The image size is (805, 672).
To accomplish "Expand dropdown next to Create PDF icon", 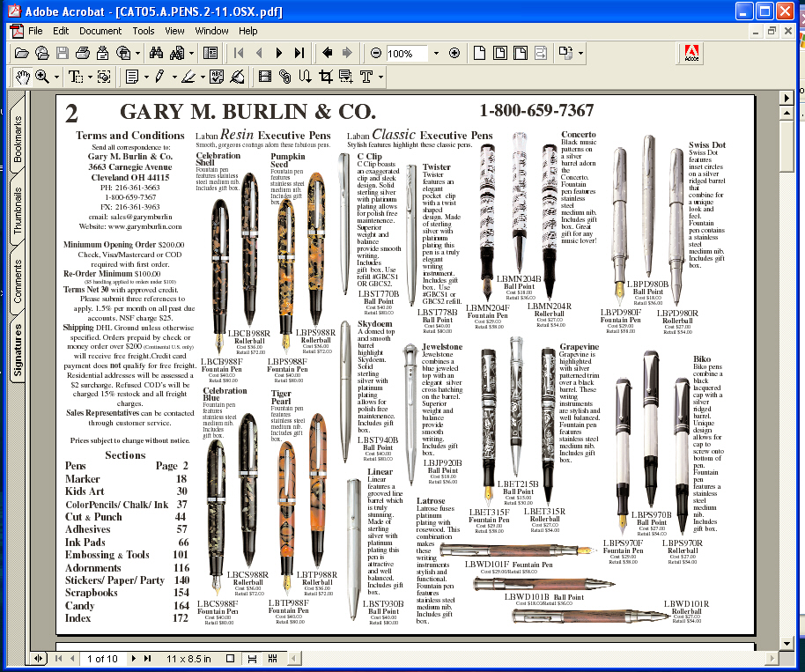I will click(137, 53).
